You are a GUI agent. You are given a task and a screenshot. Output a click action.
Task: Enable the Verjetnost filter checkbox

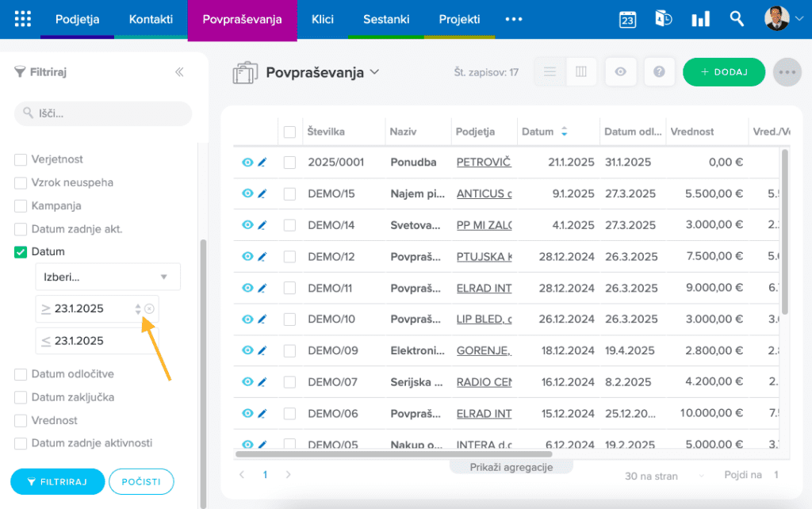[21, 159]
